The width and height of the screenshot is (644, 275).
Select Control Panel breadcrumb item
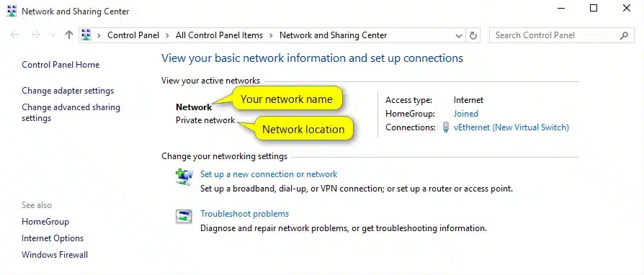[x=133, y=35]
